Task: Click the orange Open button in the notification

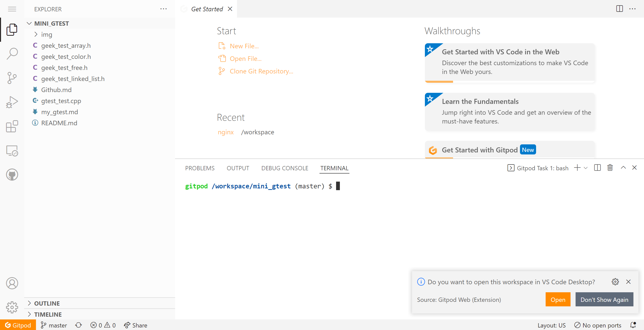Action: click(558, 300)
